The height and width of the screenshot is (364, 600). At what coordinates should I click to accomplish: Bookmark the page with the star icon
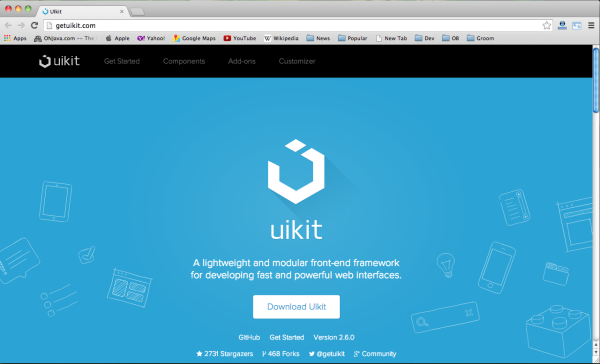[546, 25]
